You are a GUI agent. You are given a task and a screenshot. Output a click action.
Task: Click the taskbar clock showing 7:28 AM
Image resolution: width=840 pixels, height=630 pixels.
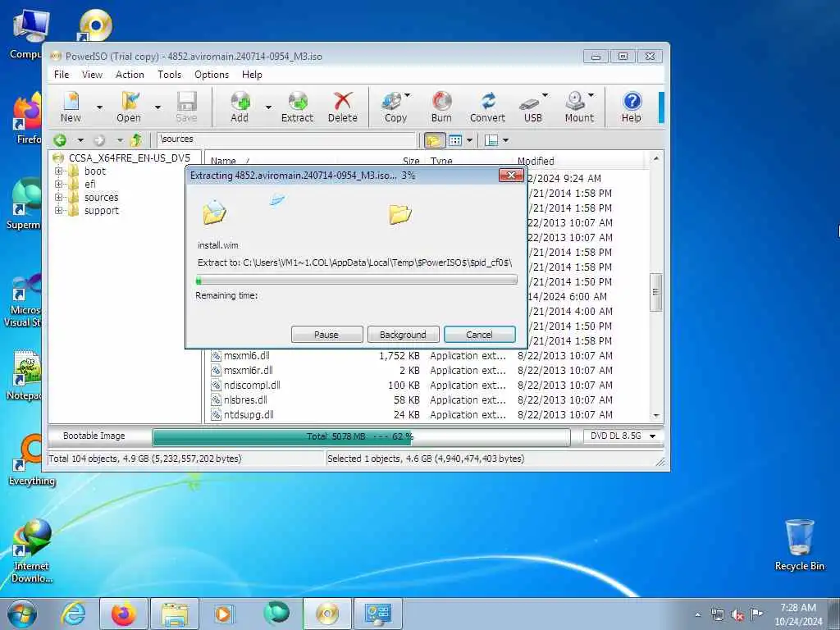tap(797, 614)
